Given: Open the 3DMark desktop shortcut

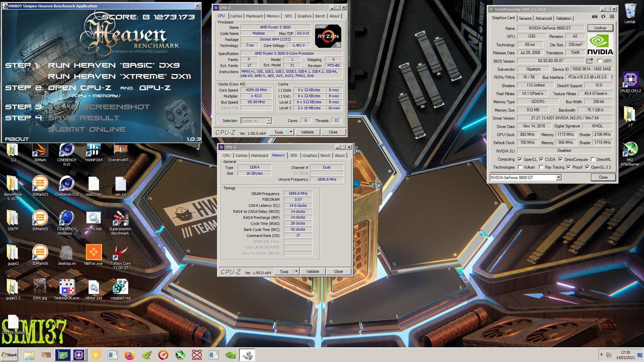Looking at the screenshot, I should point(40,153).
